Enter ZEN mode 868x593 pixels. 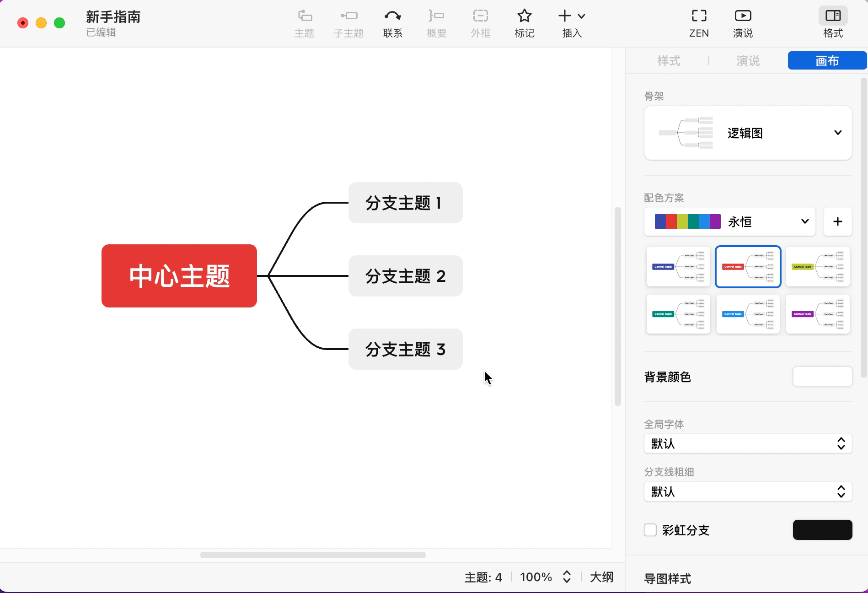pos(698,23)
